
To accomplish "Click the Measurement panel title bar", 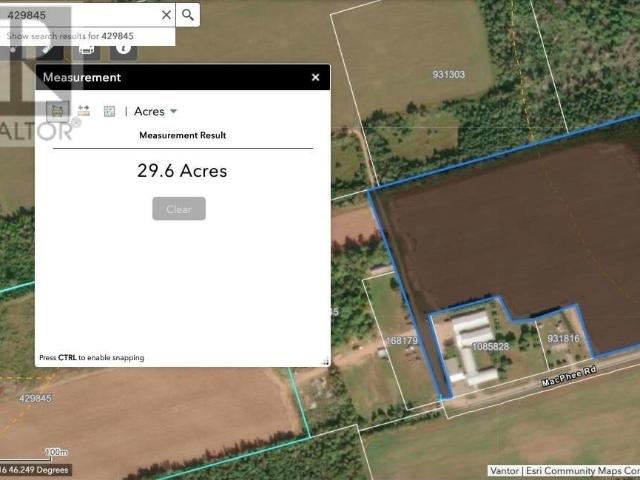I will (183, 77).
